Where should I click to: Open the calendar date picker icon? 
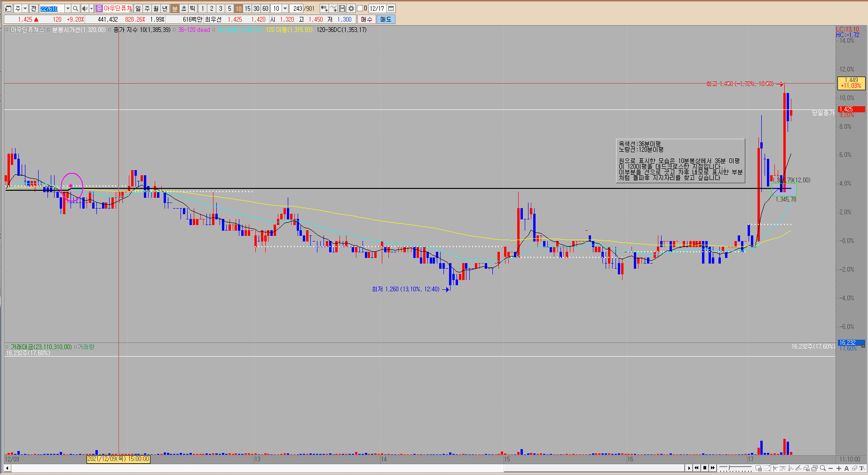click(391, 8)
